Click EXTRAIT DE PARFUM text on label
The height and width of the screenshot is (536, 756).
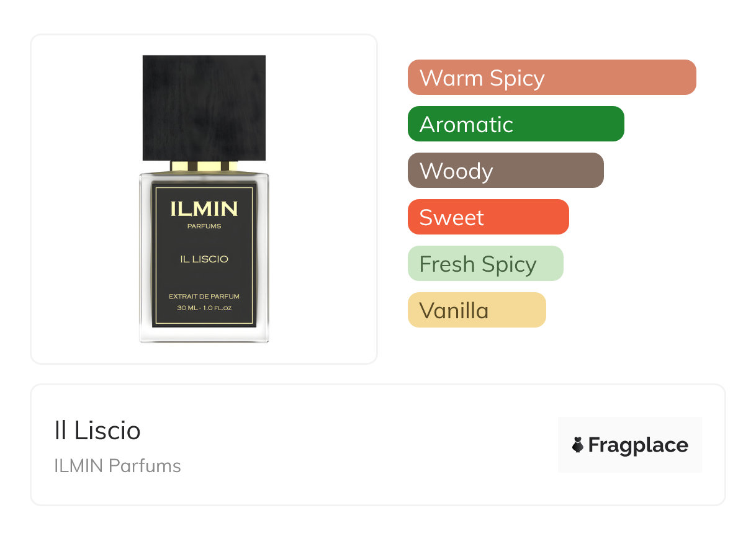tap(204, 297)
